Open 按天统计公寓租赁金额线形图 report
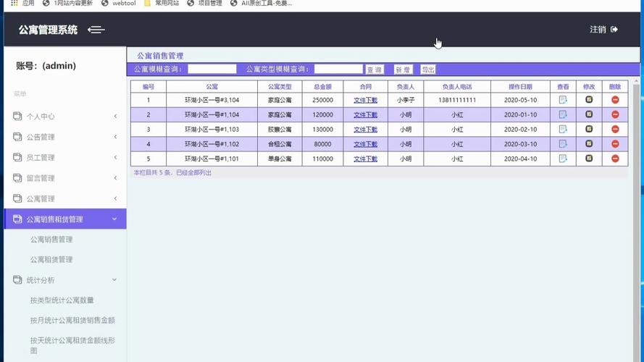 [x=72, y=345]
